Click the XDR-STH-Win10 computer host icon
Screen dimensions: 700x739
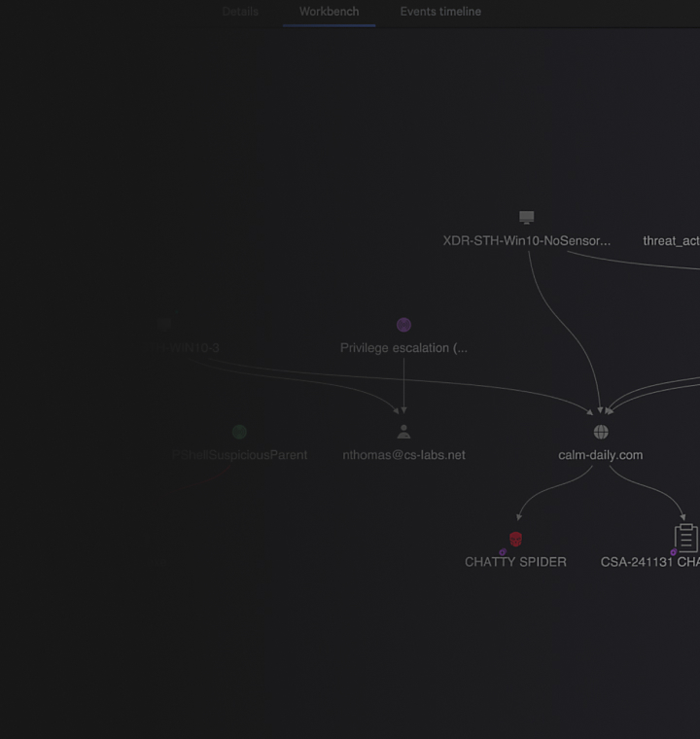[x=527, y=217]
